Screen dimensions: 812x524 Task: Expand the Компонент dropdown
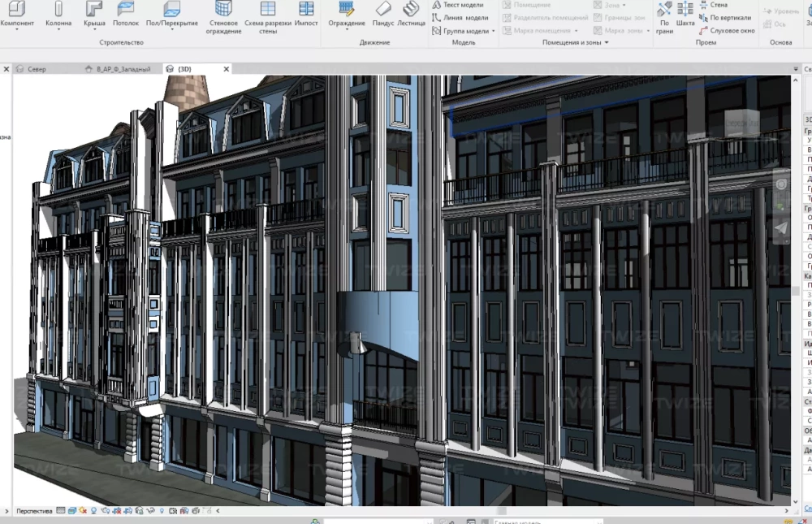coord(17,30)
